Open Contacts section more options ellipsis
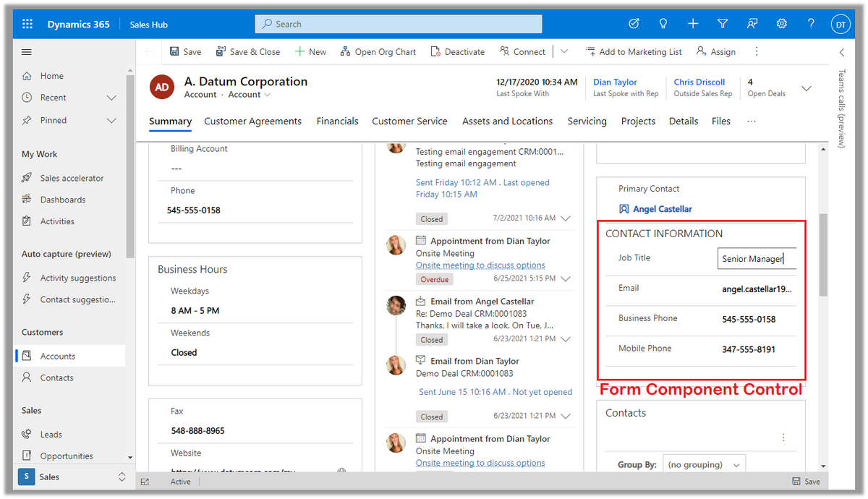The image size is (868, 499). click(x=783, y=438)
